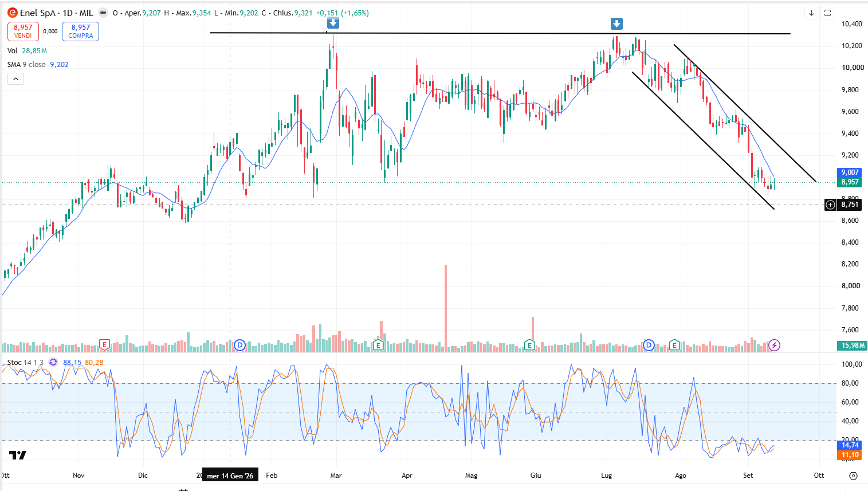The height and width of the screenshot is (491, 868).
Task: Click the Enel SpA logo icon
Action: pyautogui.click(x=13, y=13)
